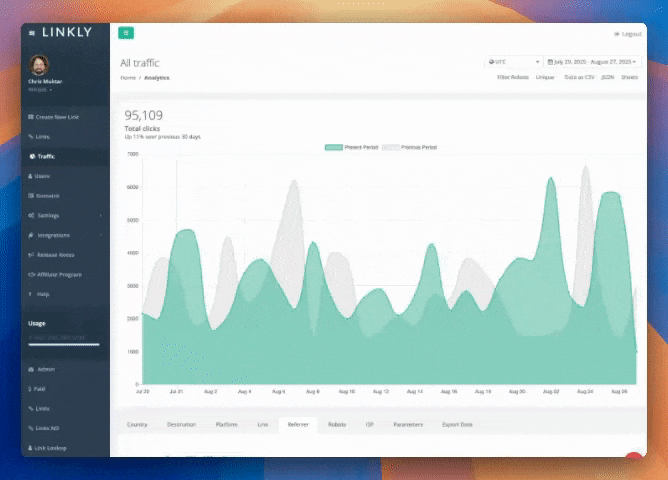Open the Help section in sidebar
668x480 pixels.
click(43, 294)
